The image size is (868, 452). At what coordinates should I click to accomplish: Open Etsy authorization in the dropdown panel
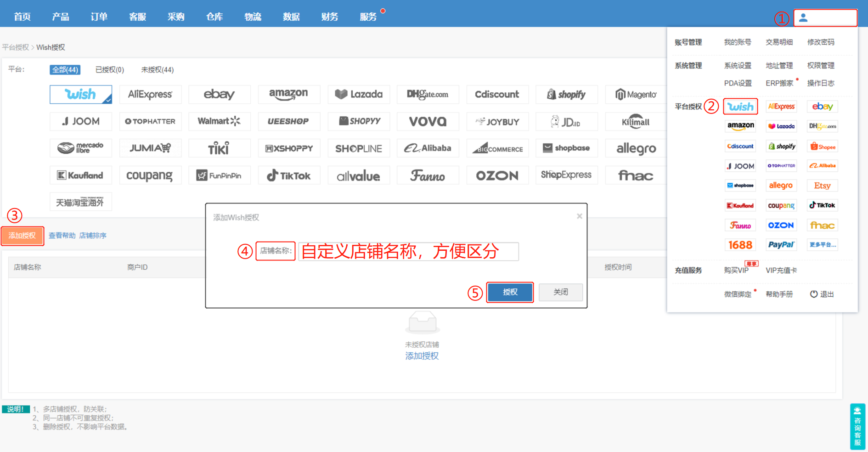pyautogui.click(x=823, y=186)
